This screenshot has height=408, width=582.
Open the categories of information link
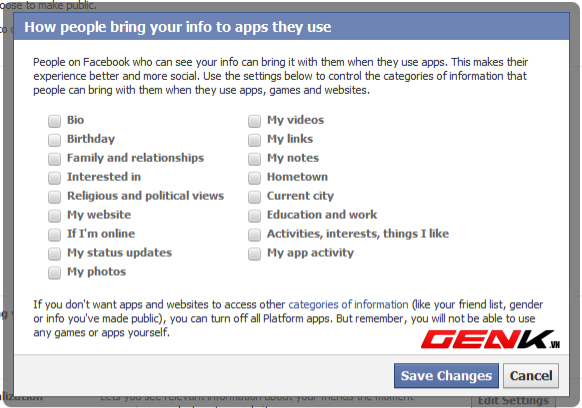click(x=348, y=304)
